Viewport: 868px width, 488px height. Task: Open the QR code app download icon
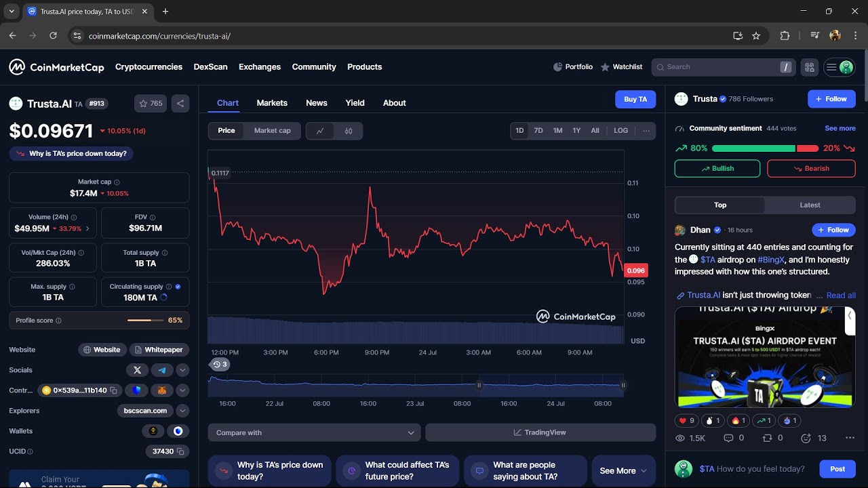click(x=809, y=67)
